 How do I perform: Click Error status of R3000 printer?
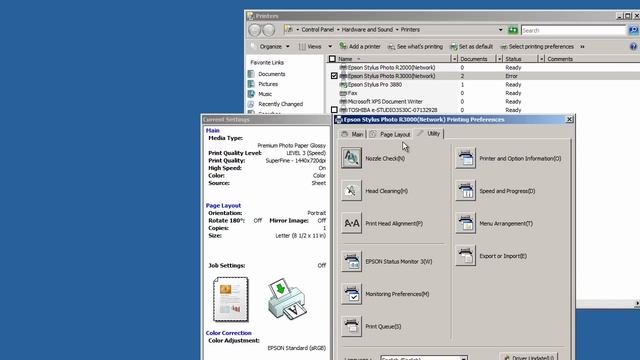511,76
